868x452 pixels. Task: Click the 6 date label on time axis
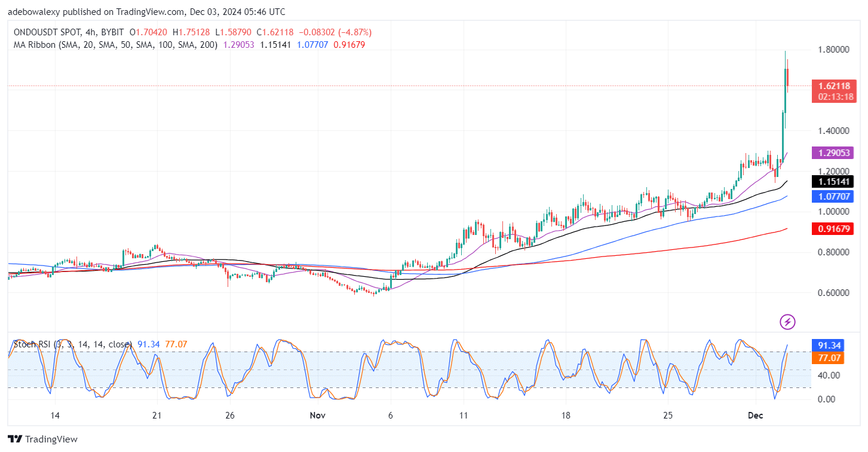point(390,415)
